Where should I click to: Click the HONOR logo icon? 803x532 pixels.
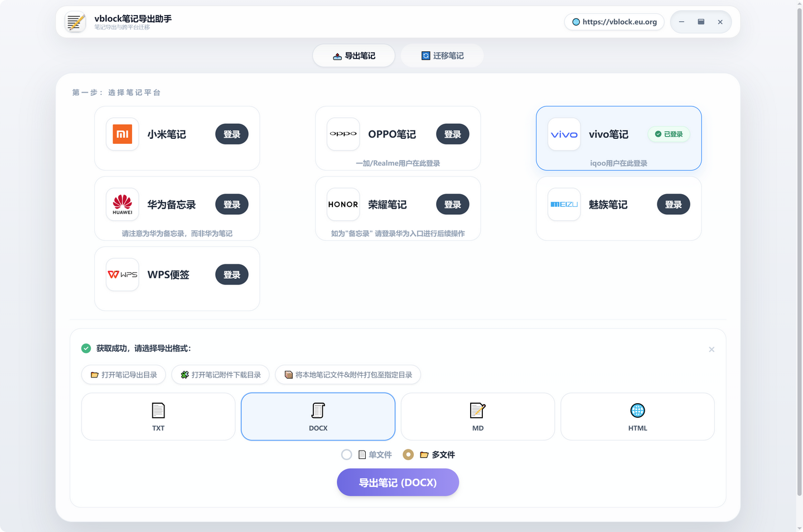tap(344, 205)
